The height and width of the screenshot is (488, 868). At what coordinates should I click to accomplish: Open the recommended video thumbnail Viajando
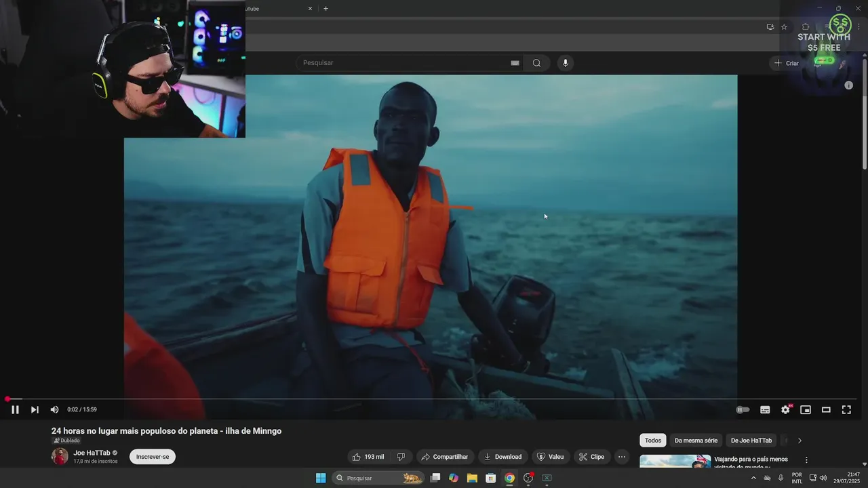point(675,462)
